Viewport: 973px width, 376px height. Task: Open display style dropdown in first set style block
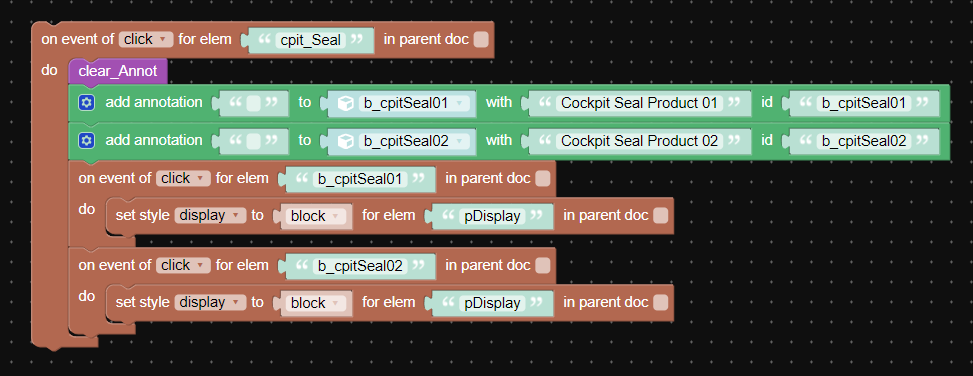click(210, 215)
